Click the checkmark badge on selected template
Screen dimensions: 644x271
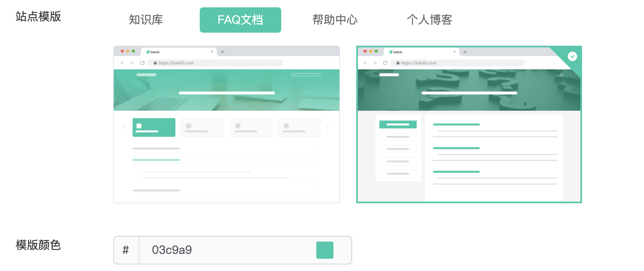[x=572, y=56]
